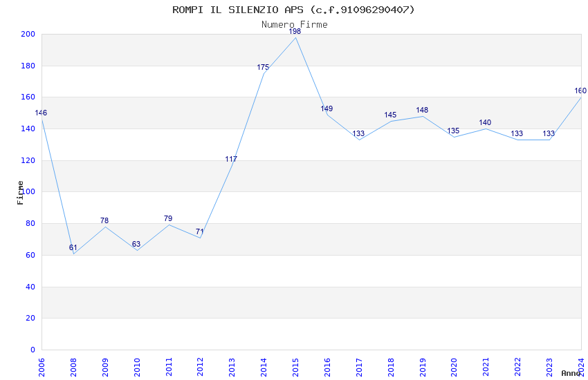Click the 2011 year axis label
588x380 pixels.
pyautogui.click(x=169, y=367)
